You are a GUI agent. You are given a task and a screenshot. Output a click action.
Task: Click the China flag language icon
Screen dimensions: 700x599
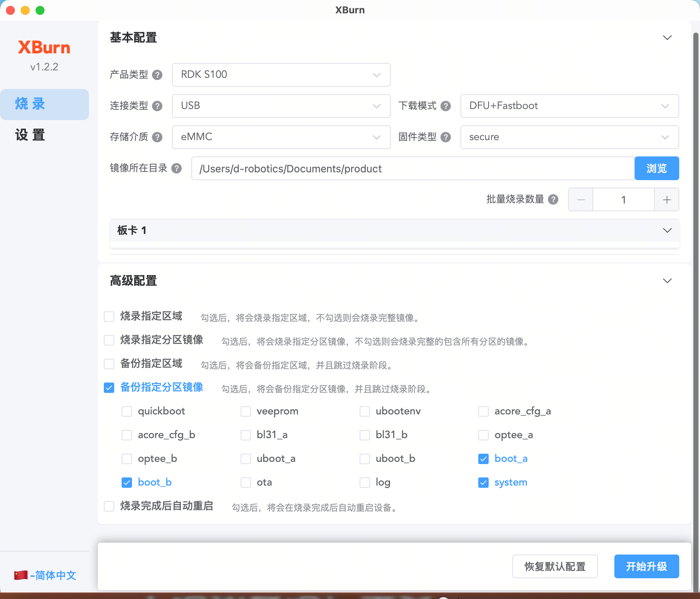[21, 575]
